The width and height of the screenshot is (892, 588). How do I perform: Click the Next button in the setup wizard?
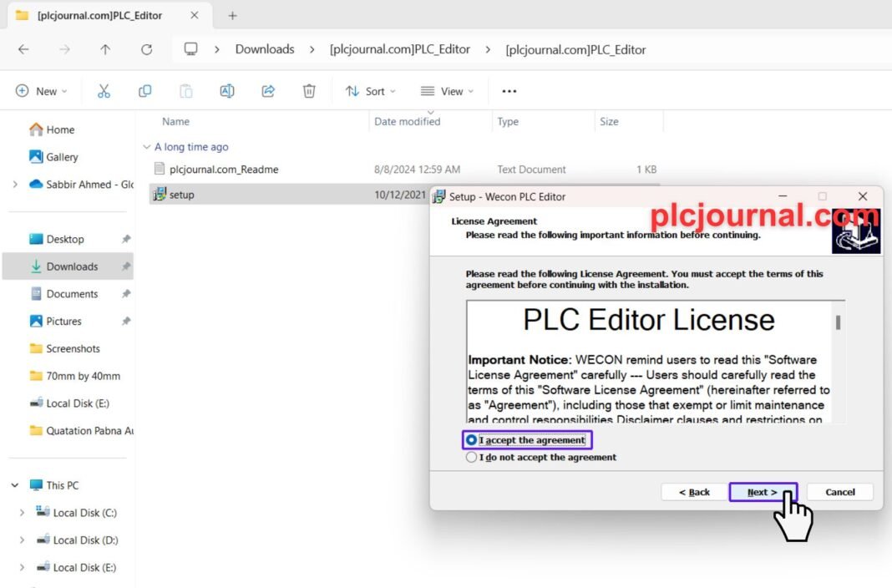click(x=763, y=492)
